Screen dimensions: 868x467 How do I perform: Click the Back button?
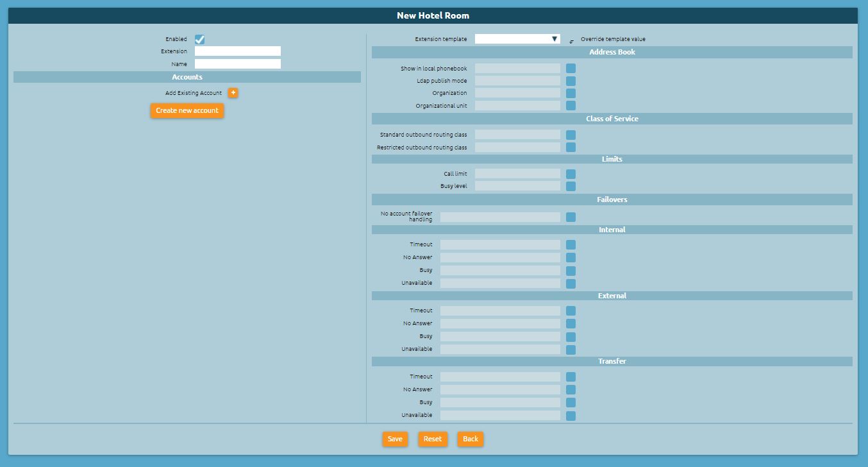(471, 439)
